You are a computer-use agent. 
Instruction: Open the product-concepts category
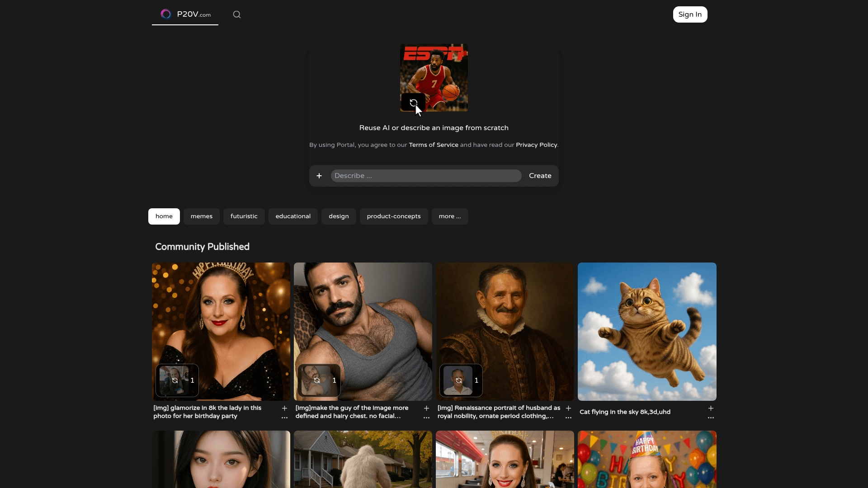coord(394,216)
